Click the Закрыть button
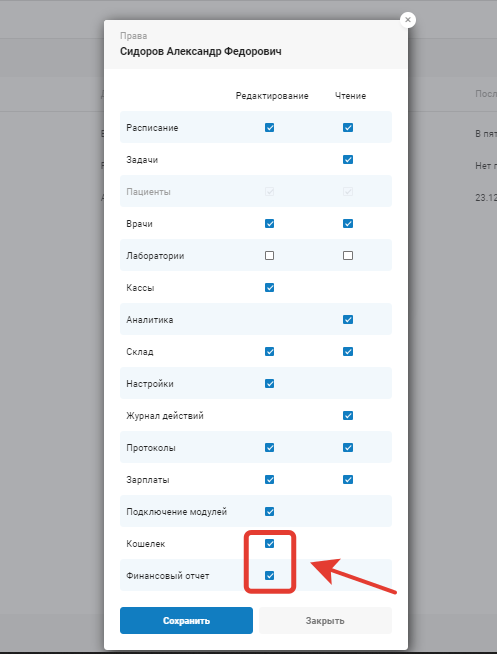This screenshot has height=654, width=497. (x=325, y=621)
